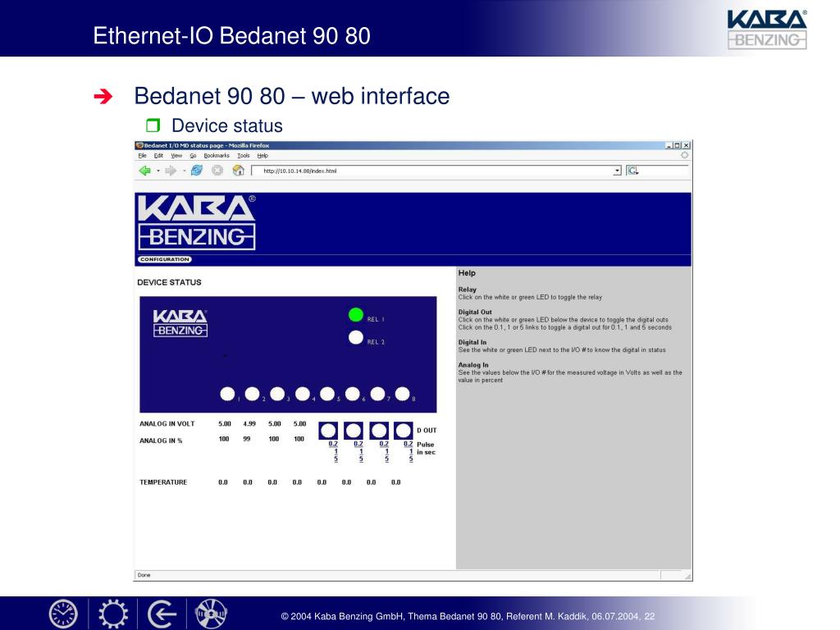Click digital input LED number 3
Screen dimensions: 840x630
277,394
